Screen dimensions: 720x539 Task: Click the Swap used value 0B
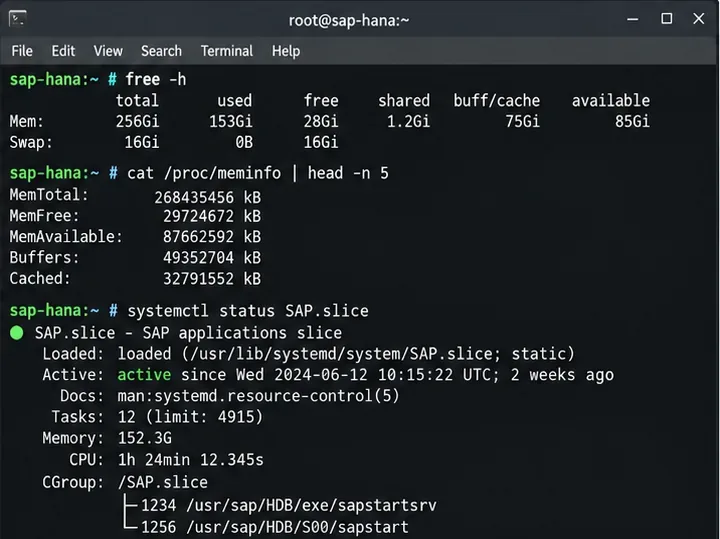pyautogui.click(x=244, y=142)
